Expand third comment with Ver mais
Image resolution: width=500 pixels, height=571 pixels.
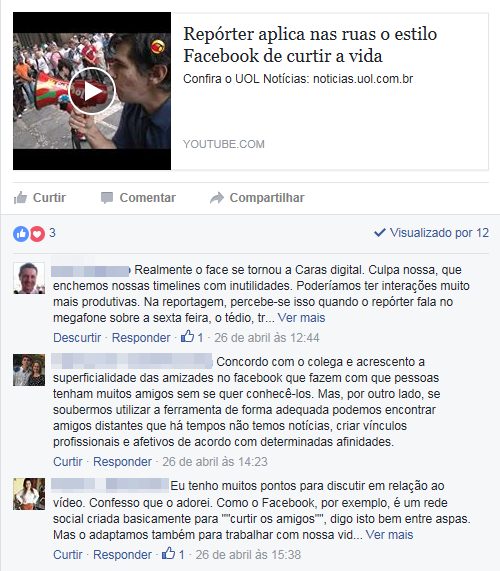tap(389, 535)
